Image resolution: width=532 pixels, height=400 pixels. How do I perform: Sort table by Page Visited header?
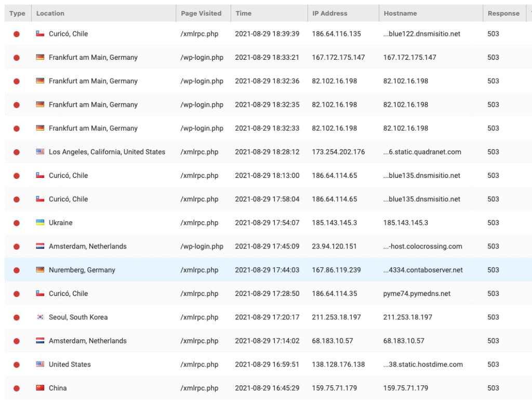pos(201,14)
